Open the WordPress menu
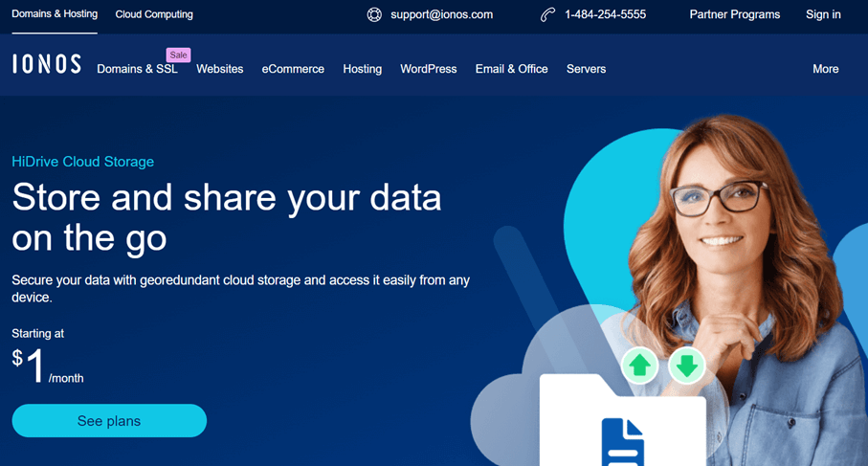Image resolution: width=868 pixels, height=466 pixels. click(x=429, y=69)
